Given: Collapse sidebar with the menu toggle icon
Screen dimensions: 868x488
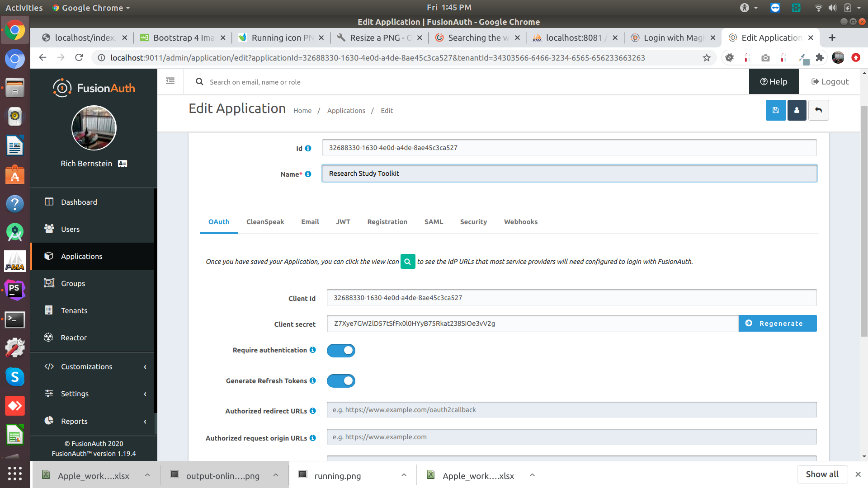Looking at the screenshot, I should [170, 81].
